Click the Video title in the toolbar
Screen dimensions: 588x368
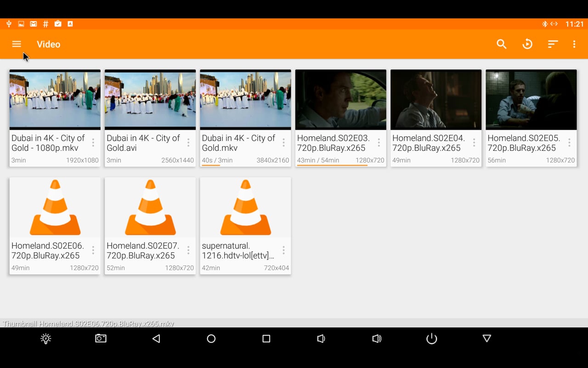point(48,44)
